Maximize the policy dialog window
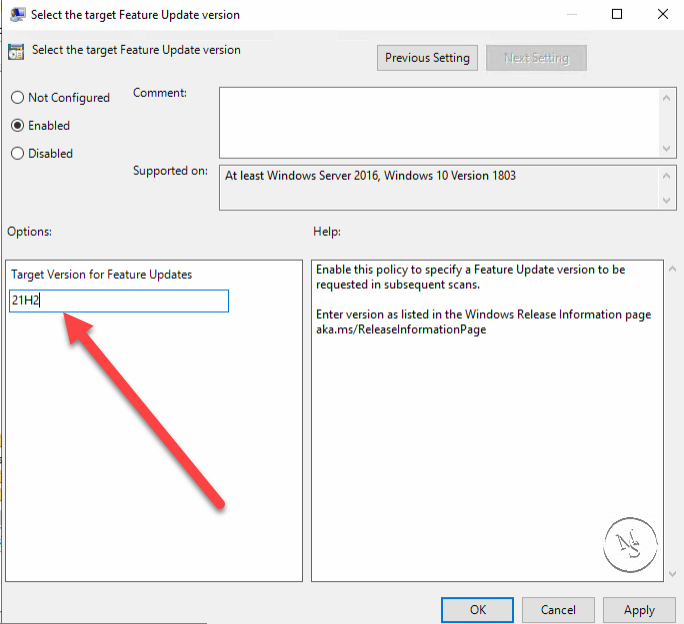This screenshot has height=624, width=684. coord(617,14)
